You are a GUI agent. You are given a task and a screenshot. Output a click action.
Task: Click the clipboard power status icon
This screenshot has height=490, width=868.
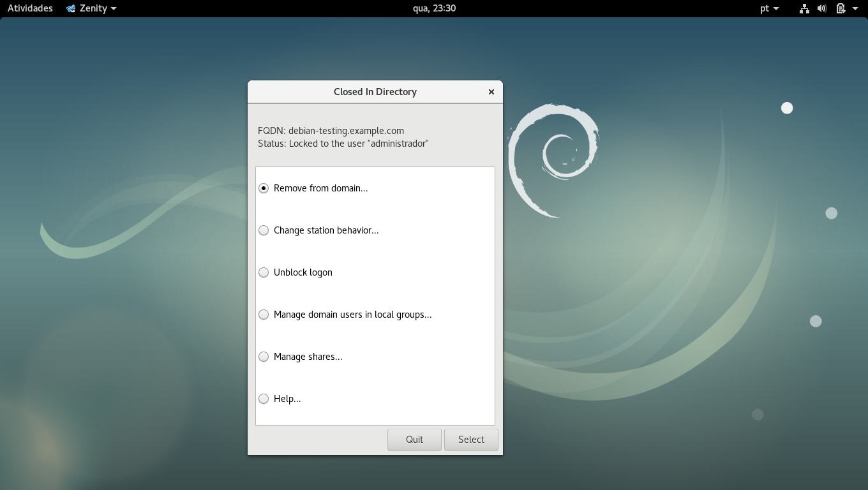click(x=841, y=8)
